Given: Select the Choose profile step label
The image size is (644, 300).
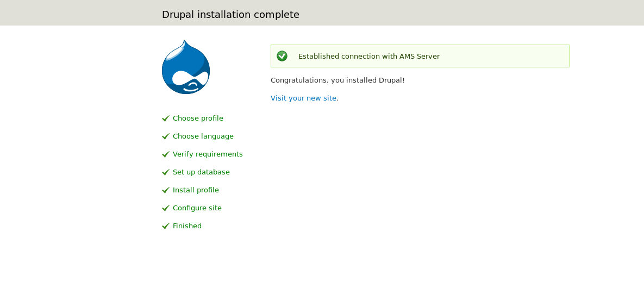Looking at the screenshot, I should coord(198,118).
